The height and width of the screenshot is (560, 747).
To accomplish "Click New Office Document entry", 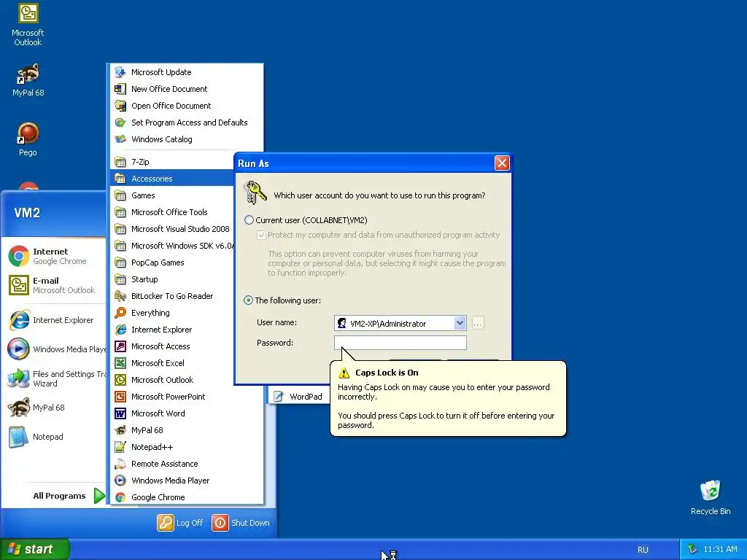I will 187,88.
